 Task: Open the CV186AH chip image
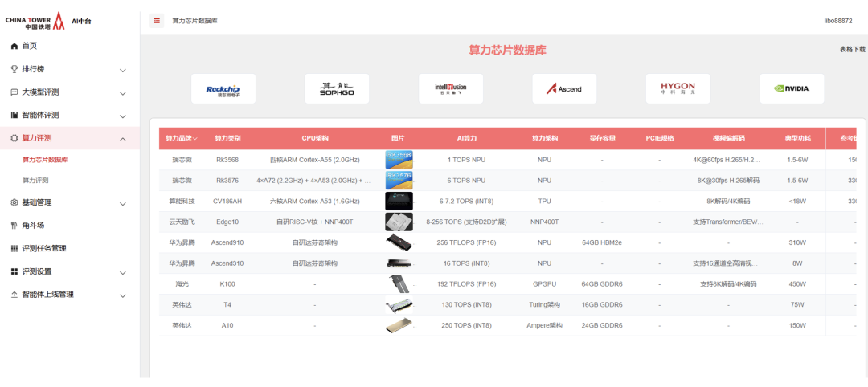coord(399,201)
